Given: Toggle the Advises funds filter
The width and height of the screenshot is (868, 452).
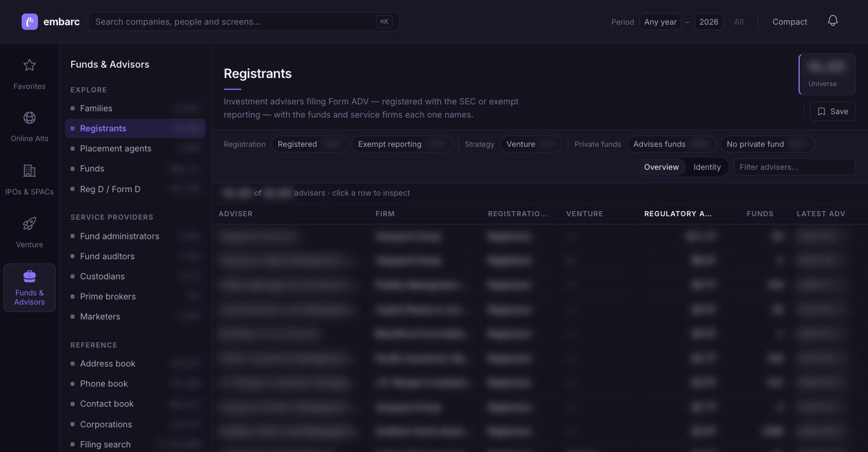Looking at the screenshot, I should [x=671, y=144].
